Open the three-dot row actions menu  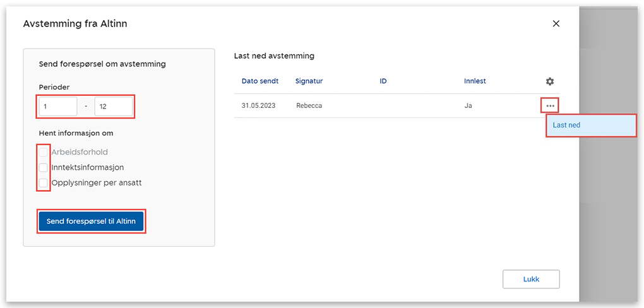click(550, 105)
